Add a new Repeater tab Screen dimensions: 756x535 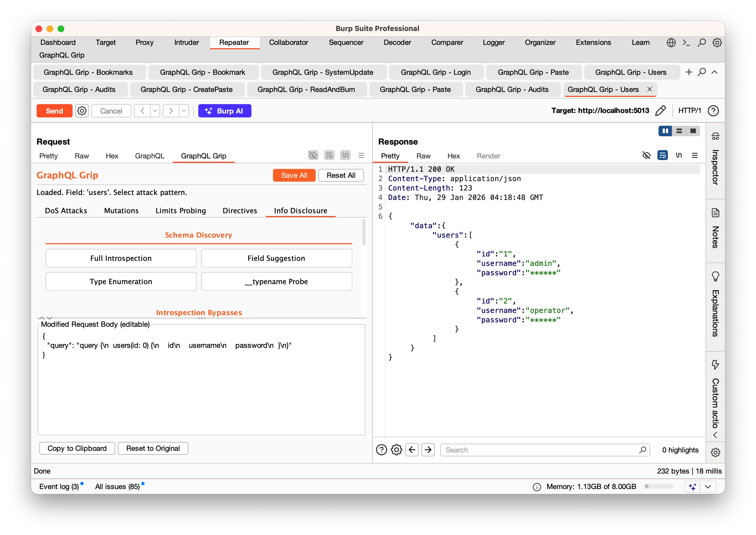[689, 72]
